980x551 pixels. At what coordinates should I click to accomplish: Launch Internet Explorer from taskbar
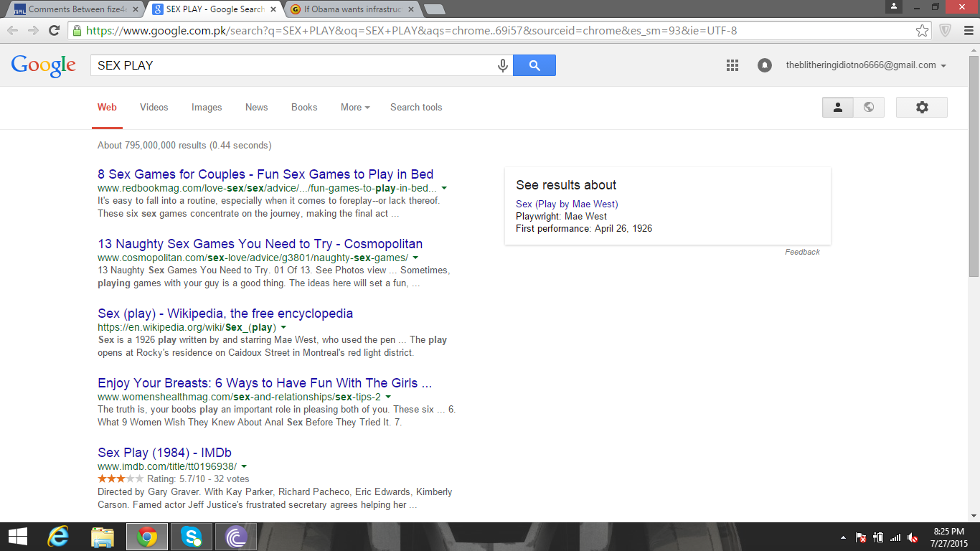click(x=57, y=537)
